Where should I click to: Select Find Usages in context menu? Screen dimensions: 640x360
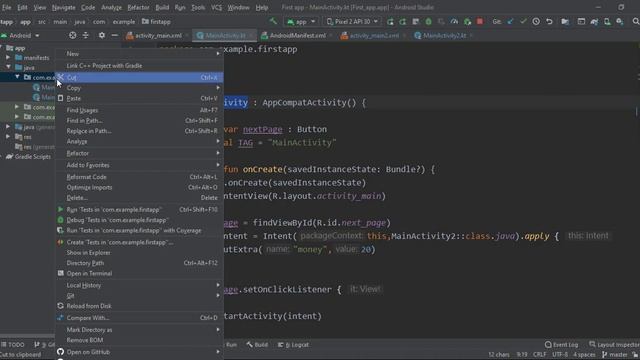pyautogui.click(x=139, y=110)
